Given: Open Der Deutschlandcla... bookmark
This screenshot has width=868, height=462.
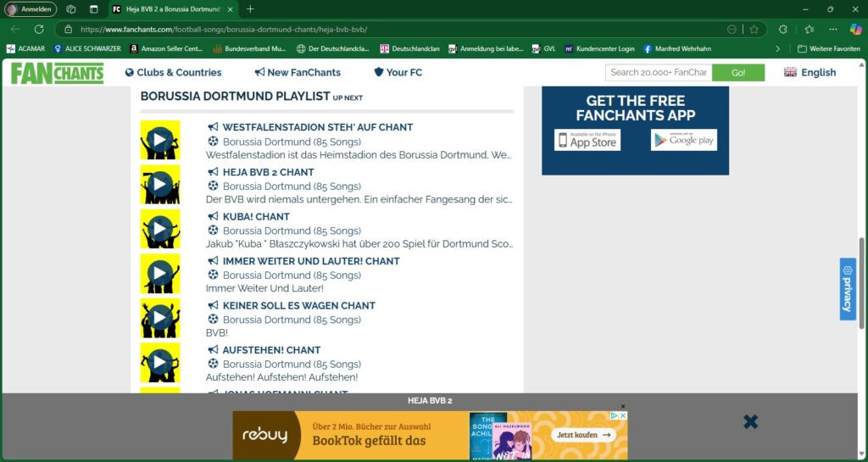Looking at the screenshot, I should pyautogui.click(x=332, y=48).
